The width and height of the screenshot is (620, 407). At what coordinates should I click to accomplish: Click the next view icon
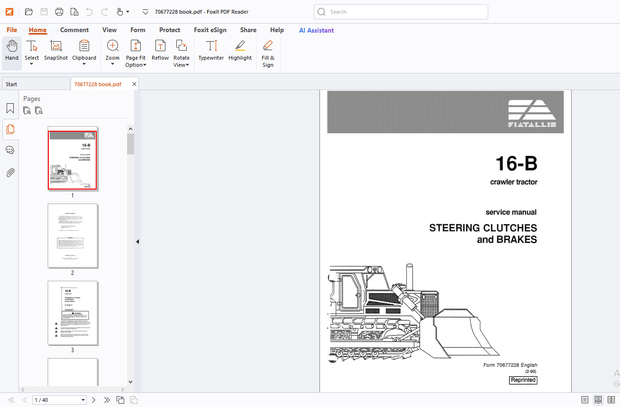(x=134, y=400)
